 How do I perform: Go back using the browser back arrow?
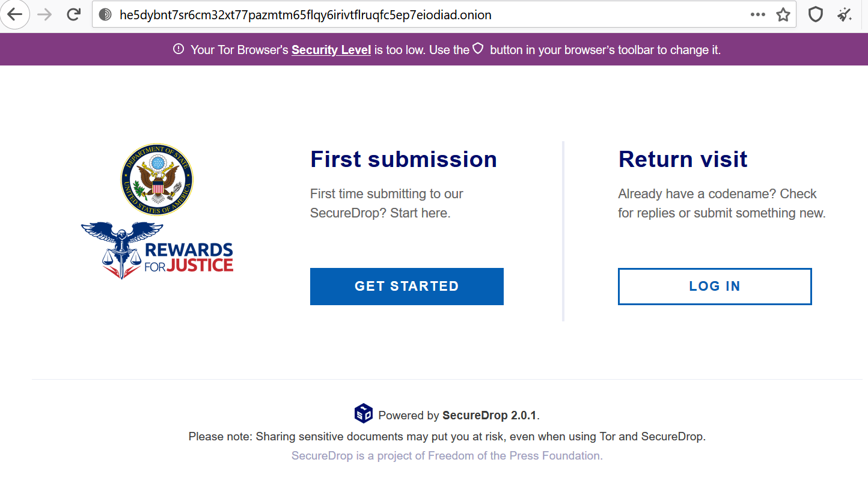coord(14,14)
